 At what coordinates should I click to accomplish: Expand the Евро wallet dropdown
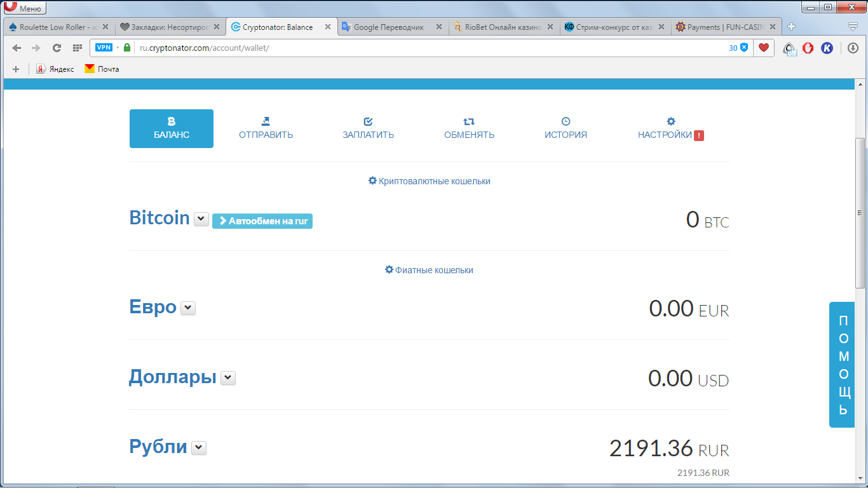[x=188, y=308]
